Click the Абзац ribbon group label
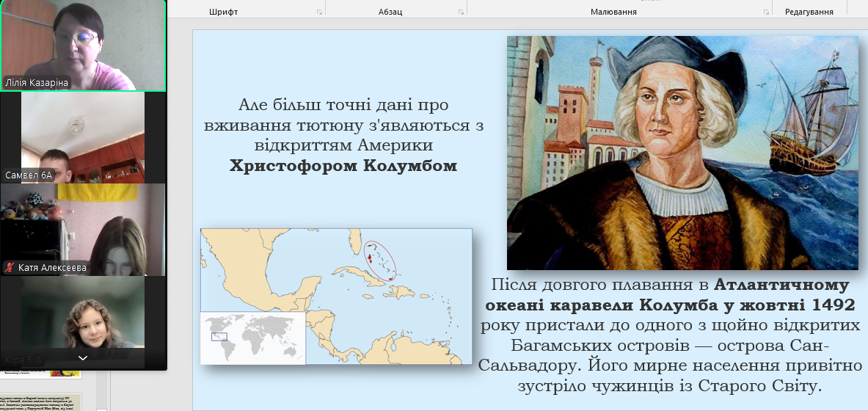 pos(390,12)
